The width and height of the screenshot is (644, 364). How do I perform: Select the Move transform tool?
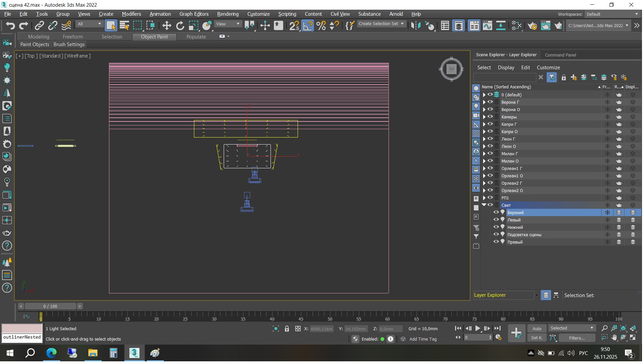tap(167, 26)
